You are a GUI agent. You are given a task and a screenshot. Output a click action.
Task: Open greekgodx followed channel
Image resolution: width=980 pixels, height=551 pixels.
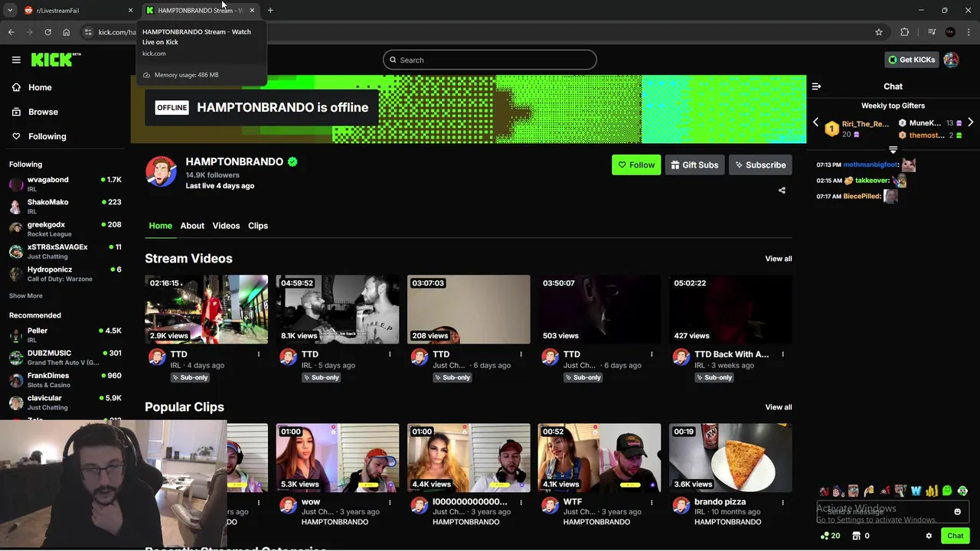65,229
